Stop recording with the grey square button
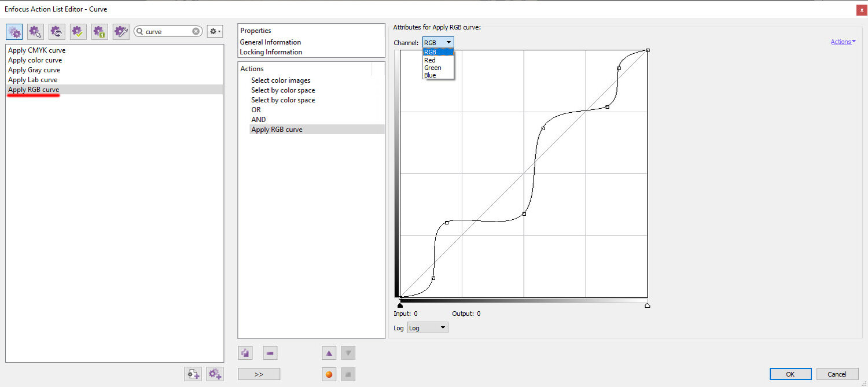868x387 pixels. tap(348, 374)
